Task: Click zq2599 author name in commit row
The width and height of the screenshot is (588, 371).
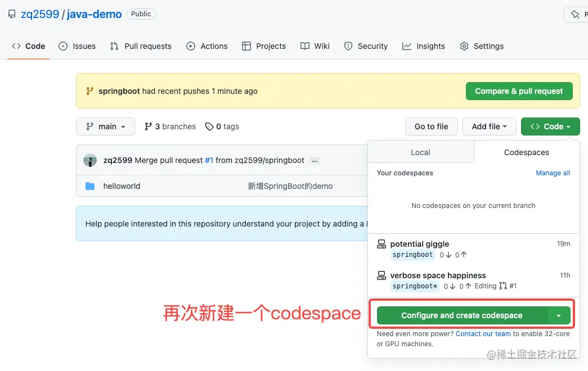Action: point(118,160)
